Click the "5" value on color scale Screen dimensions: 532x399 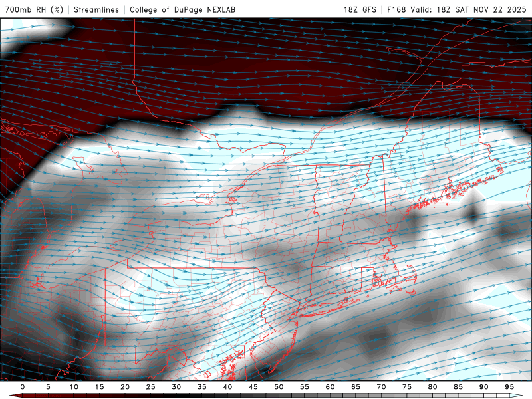(48, 387)
